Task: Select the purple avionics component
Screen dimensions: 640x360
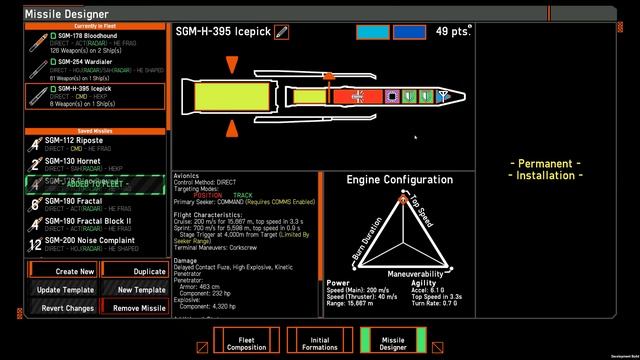Action: 392,97
